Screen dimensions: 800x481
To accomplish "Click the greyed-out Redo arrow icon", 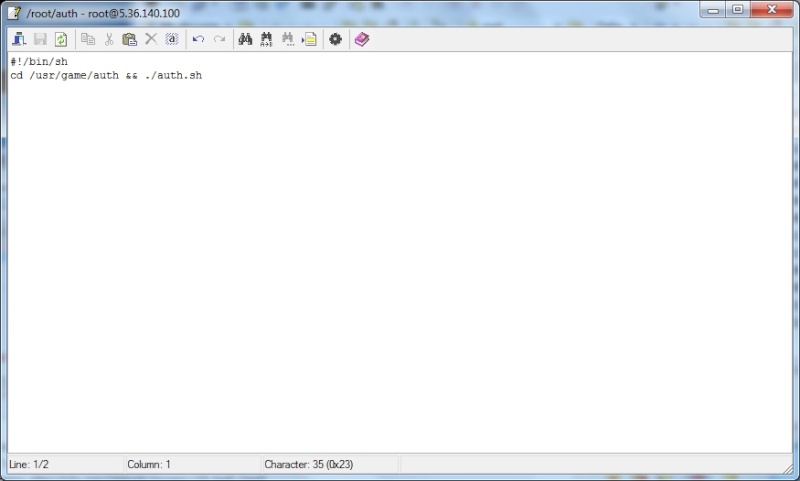I will (219, 39).
